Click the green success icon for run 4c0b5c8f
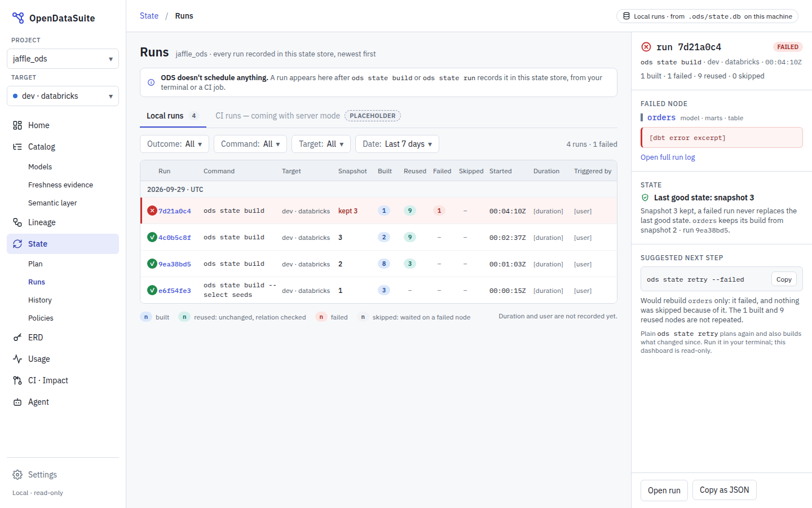Screen dimensions: 812x508 [x=152, y=237]
